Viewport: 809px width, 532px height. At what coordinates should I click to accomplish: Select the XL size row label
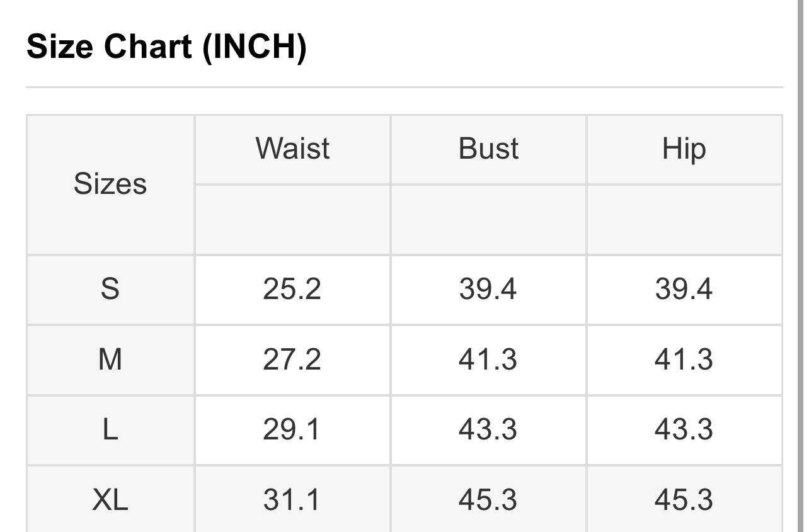tap(110, 500)
